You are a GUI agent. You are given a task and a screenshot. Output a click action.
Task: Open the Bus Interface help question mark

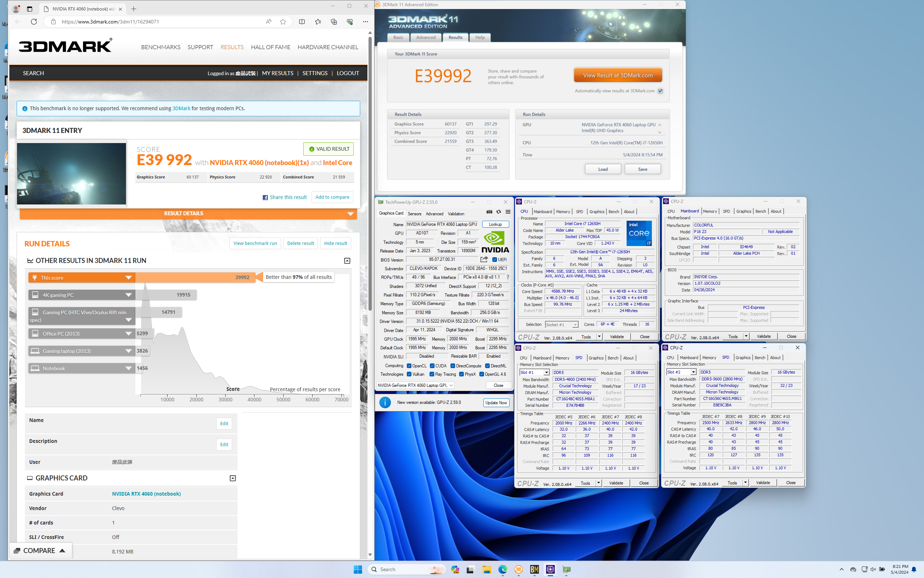click(x=507, y=277)
